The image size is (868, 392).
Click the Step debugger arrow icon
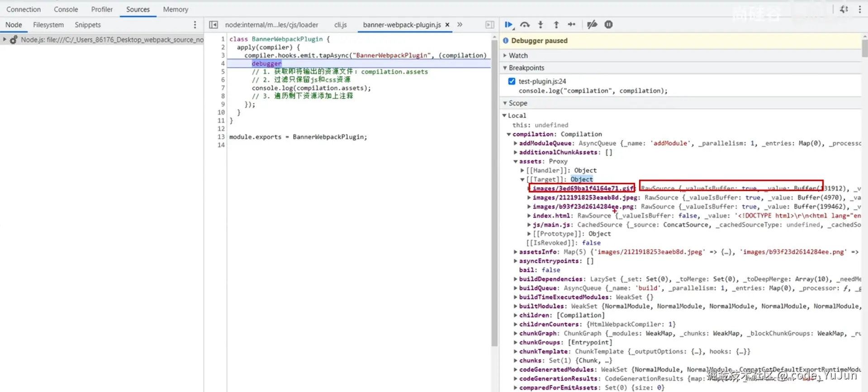tap(572, 25)
